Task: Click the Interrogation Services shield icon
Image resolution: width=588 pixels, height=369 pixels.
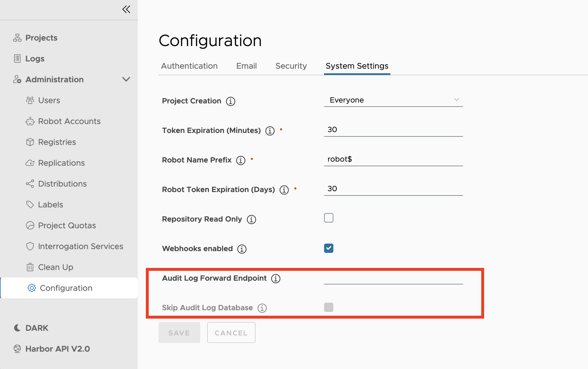Action: pos(30,246)
